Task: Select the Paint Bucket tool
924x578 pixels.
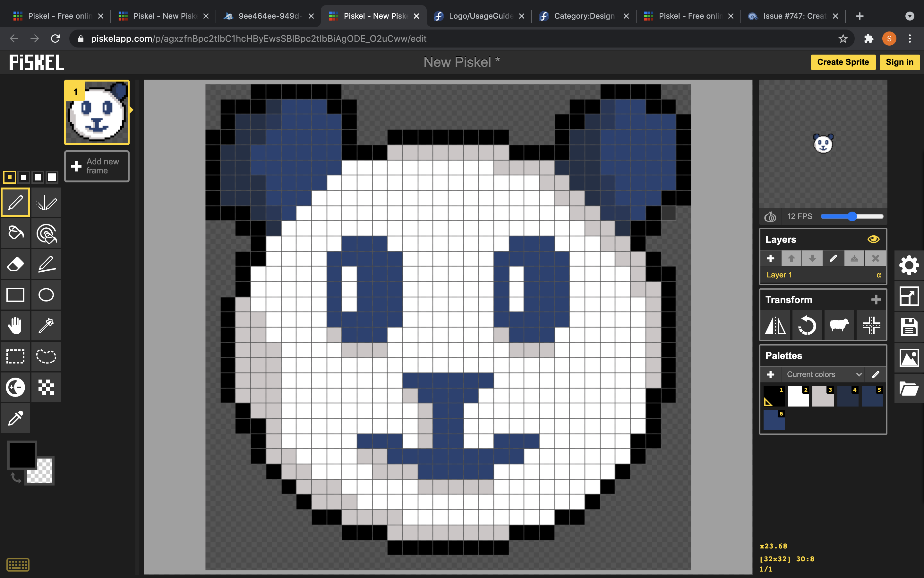Action: click(15, 233)
